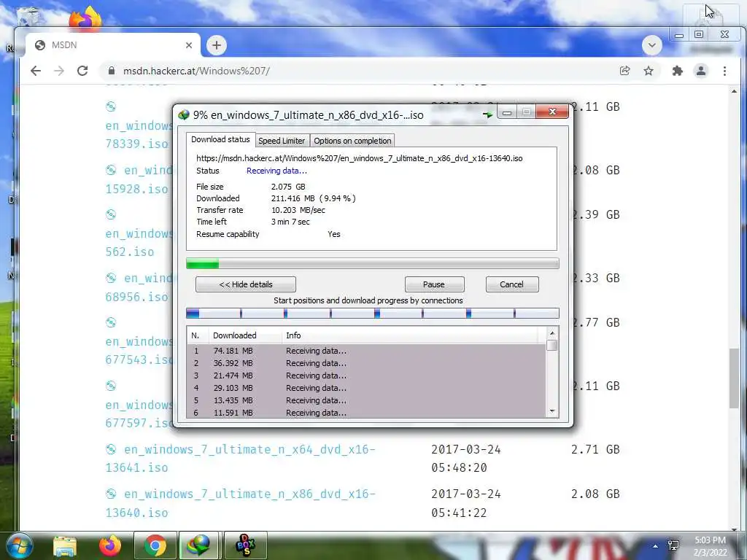Open the share page icon
The height and width of the screenshot is (560, 747).
pos(624,71)
